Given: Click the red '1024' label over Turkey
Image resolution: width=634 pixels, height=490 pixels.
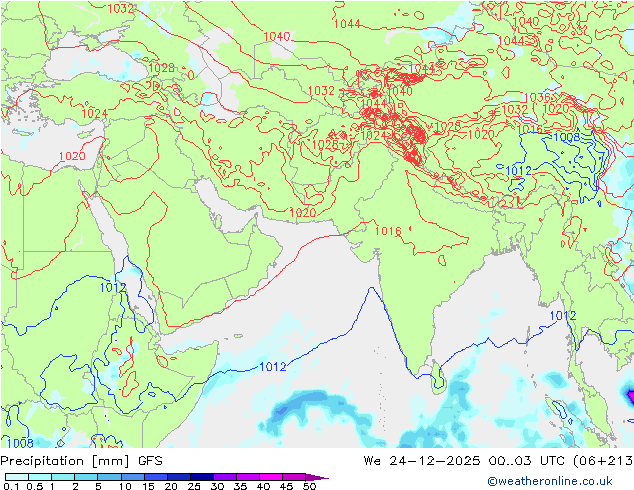Looking at the screenshot, I should point(94,114).
